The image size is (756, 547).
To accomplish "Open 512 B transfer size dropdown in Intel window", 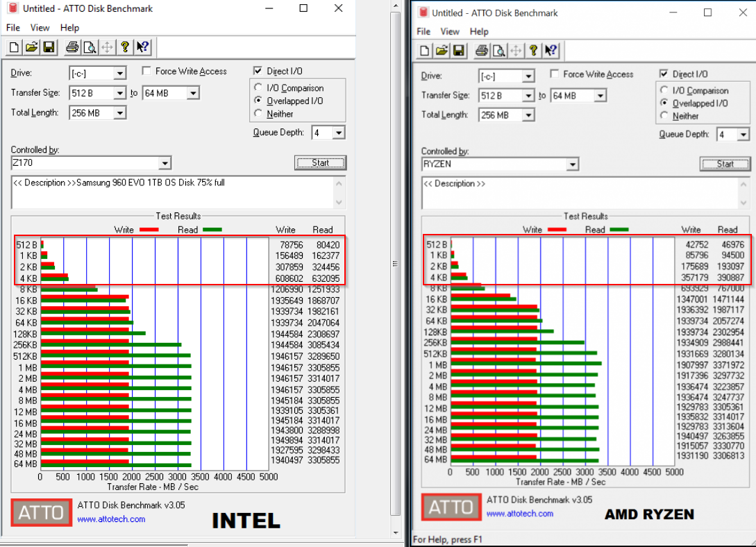I will coord(119,93).
